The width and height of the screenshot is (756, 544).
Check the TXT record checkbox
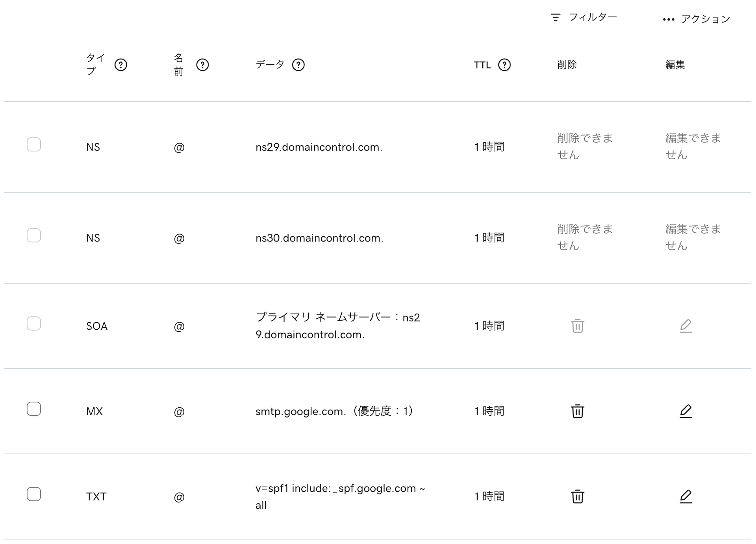tap(34, 494)
